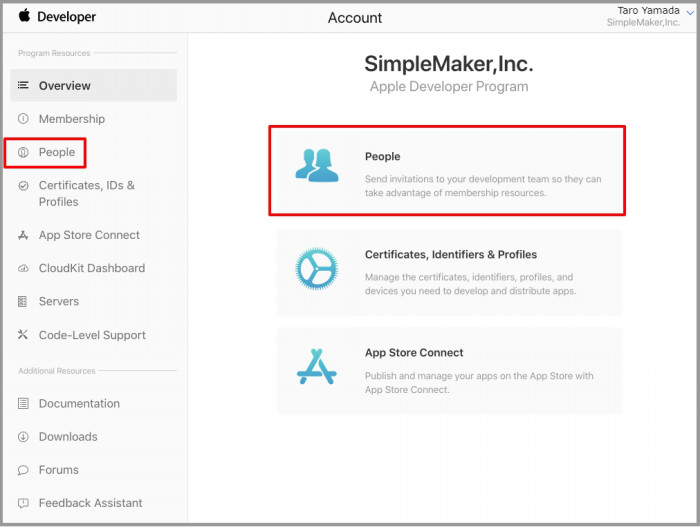Click the Apple Developer Program subtitle
Screen dimensions: 700x527
449,87
